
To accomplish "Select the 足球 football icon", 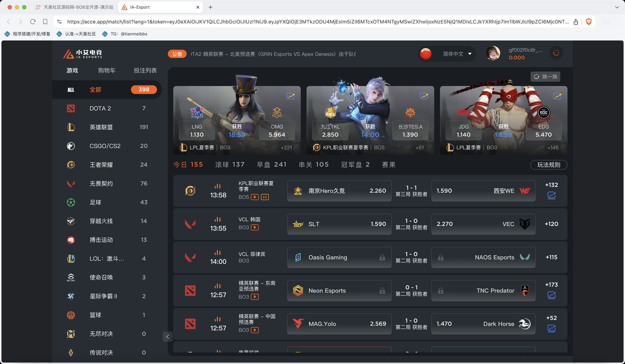I will pyautogui.click(x=71, y=202).
